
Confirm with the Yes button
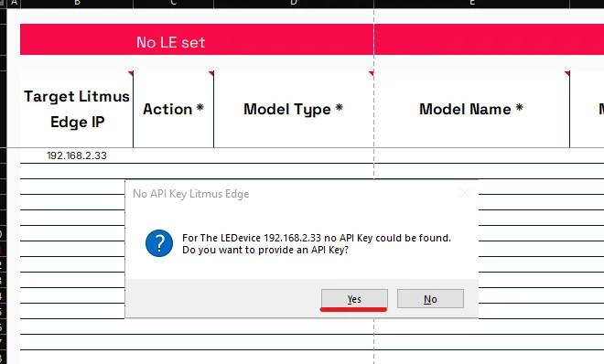[x=354, y=298]
